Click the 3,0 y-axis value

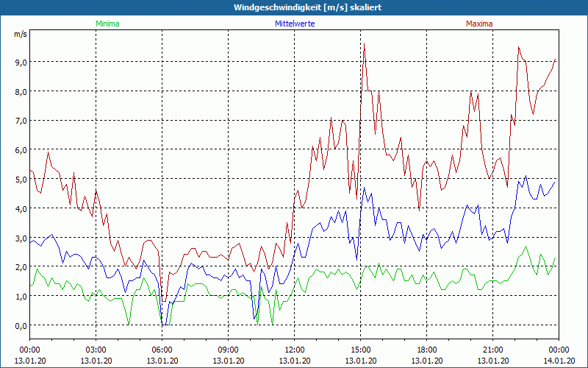[x=20, y=237]
